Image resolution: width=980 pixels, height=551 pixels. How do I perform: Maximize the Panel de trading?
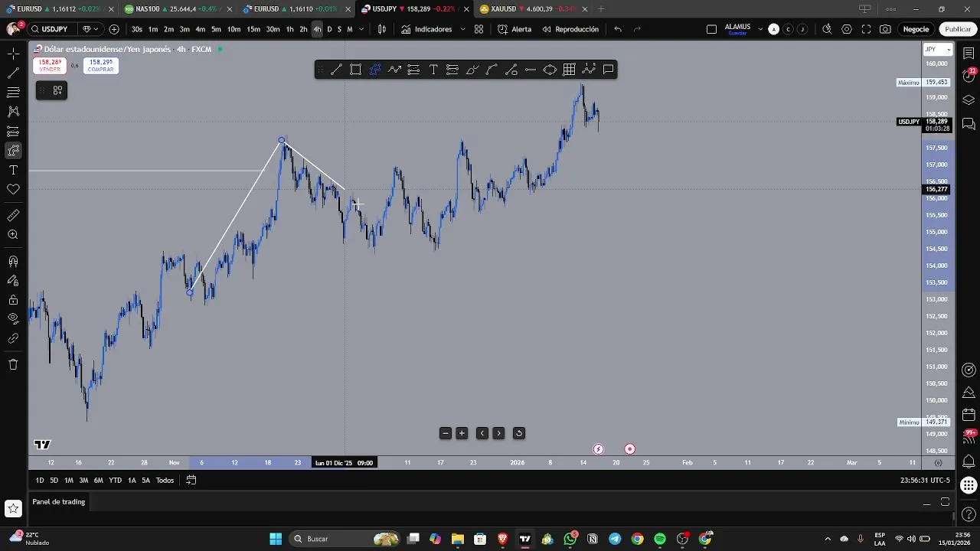coord(945,502)
